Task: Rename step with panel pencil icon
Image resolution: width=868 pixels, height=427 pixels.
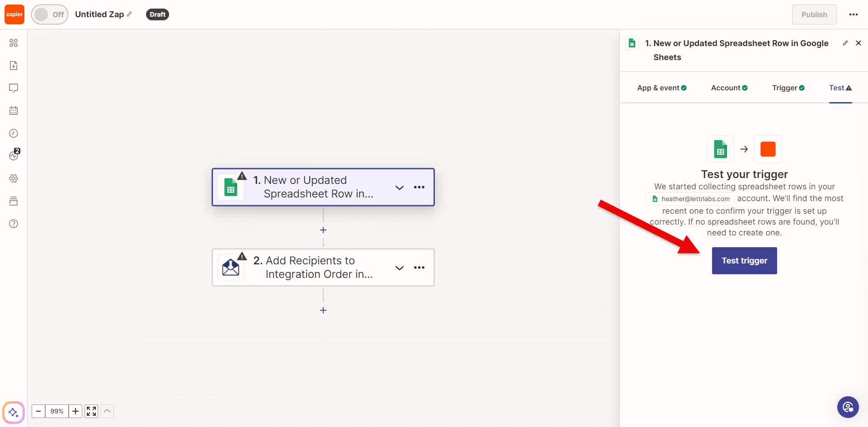Action: 845,43
